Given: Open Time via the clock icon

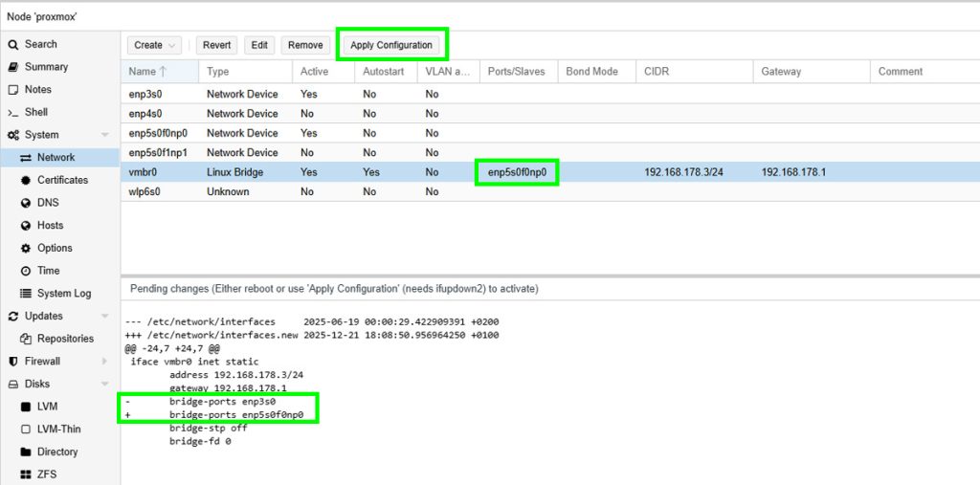Looking at the screenshot, I should coord(27,271).
